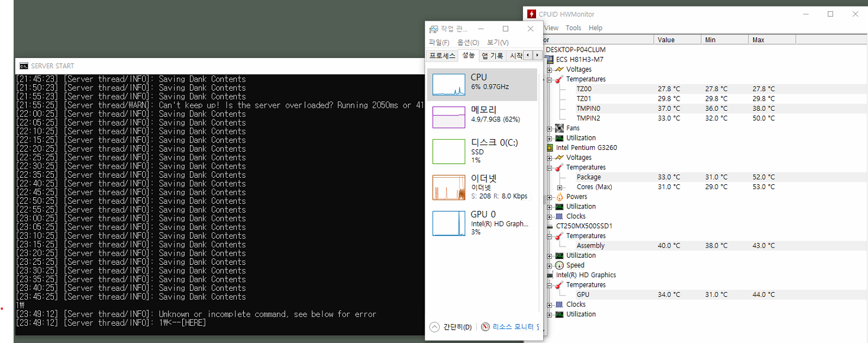Click the Fans icon in HWMonitor tree
Screen dimensions: 868x343
pyautogui.click(x=559, y=128)
